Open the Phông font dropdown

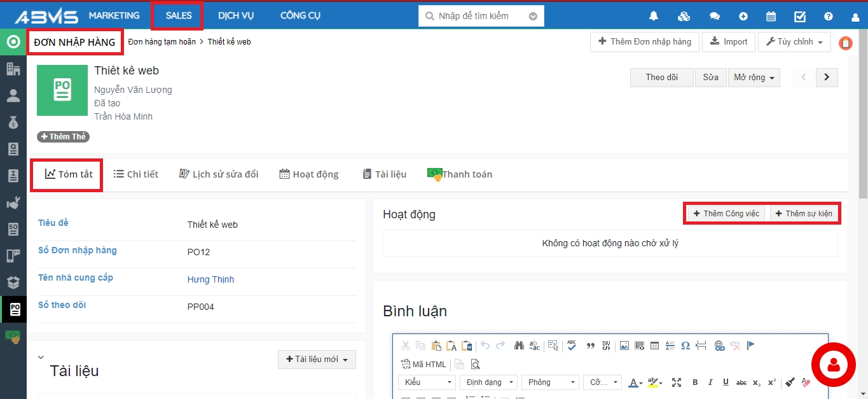[x=549, y=382]
